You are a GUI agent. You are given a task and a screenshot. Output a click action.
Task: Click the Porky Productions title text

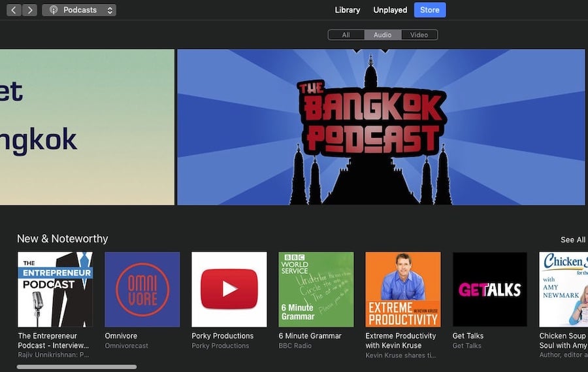tap(222, 336)
